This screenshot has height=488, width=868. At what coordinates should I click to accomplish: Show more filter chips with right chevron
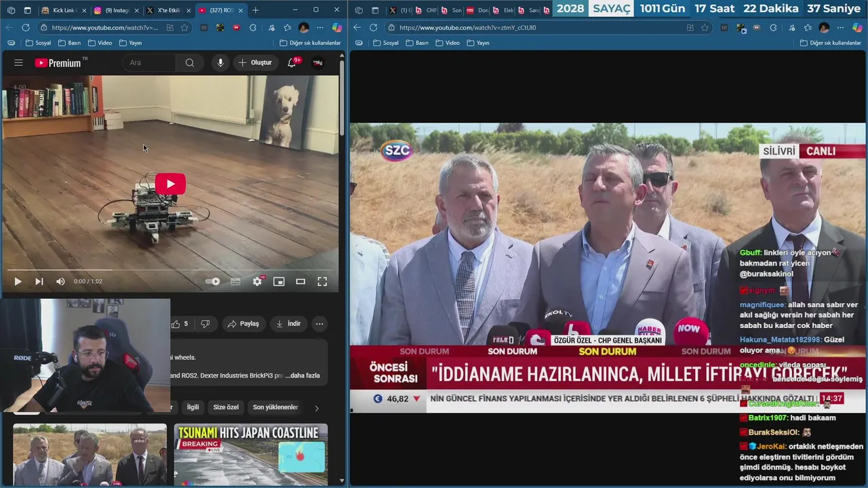coord(317,407)
